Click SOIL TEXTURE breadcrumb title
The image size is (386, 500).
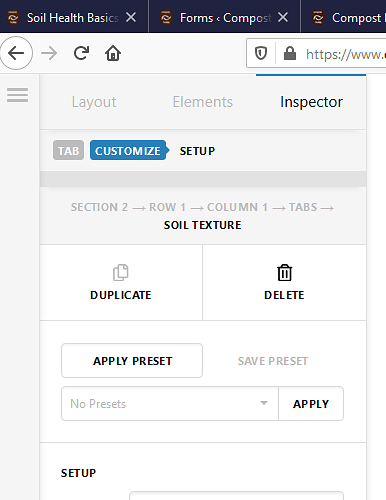pyautogui.click(x=203, y=225)
